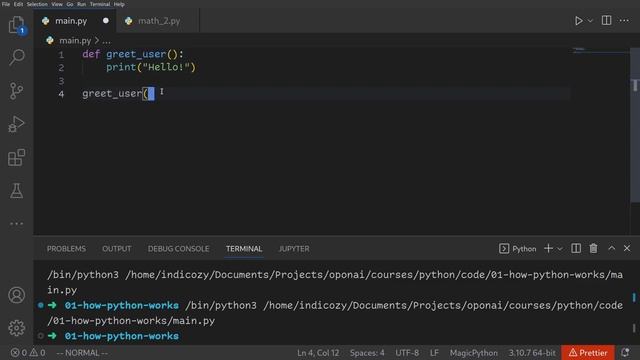Open the Accounts menu icon

[x=16, y=295]
